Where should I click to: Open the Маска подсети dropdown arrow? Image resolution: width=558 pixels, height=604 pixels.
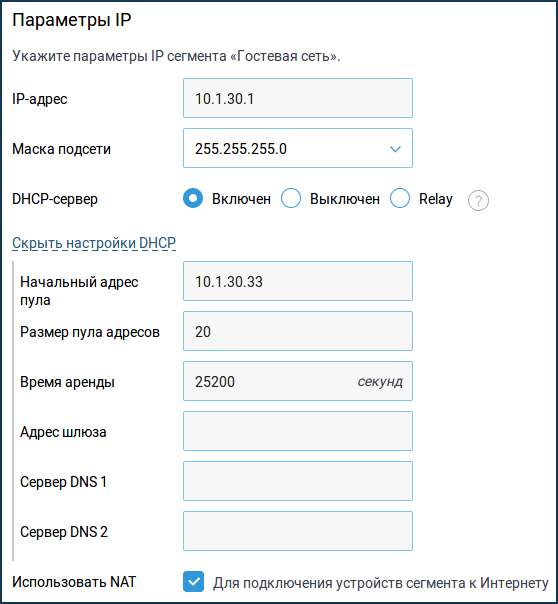[395, 149]
